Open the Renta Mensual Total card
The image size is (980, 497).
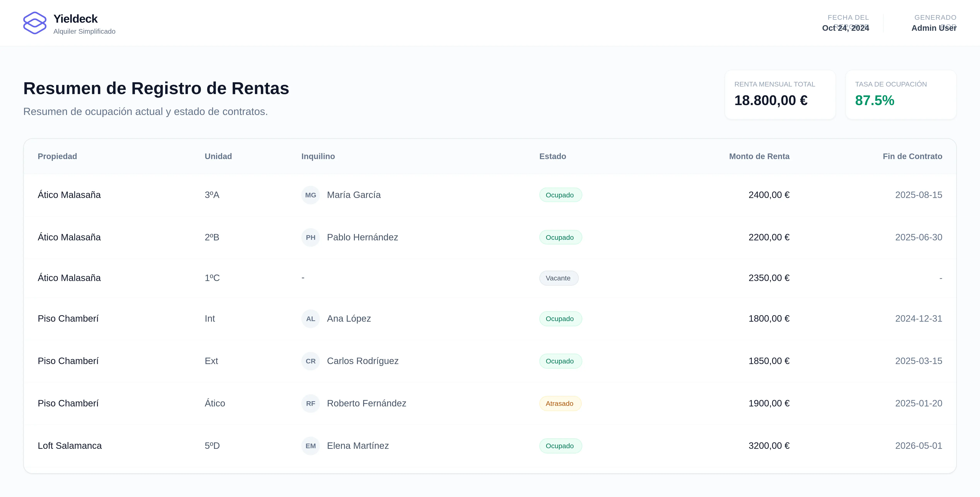(x=780, y=94)
